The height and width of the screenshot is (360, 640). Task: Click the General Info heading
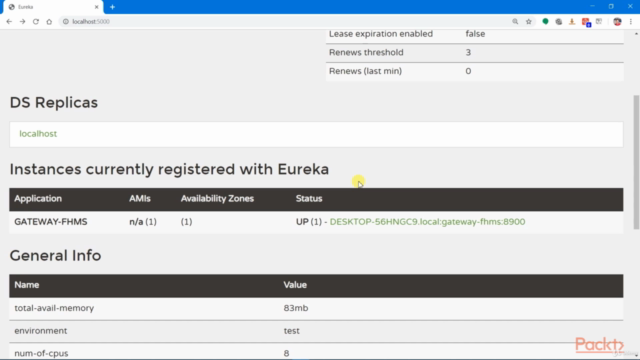pyautogui.click(x=56, y=256)
